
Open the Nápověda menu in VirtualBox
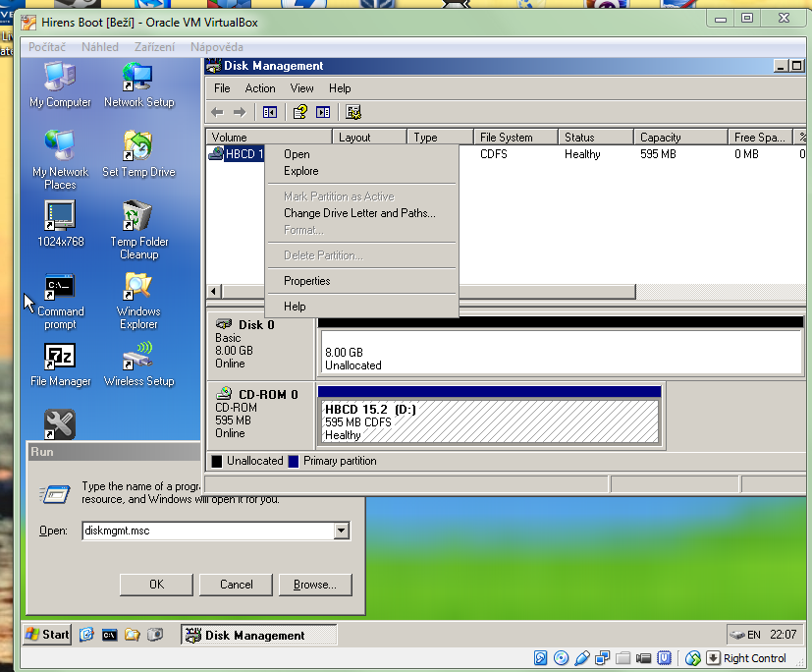[x=216, y=47]
